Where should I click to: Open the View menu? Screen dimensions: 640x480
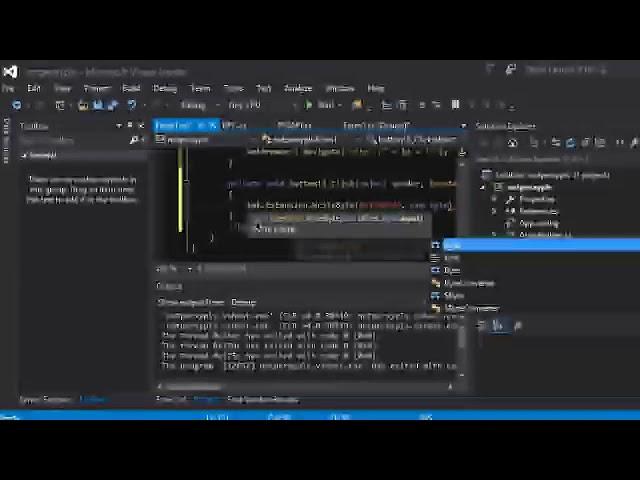coord(62,89)
